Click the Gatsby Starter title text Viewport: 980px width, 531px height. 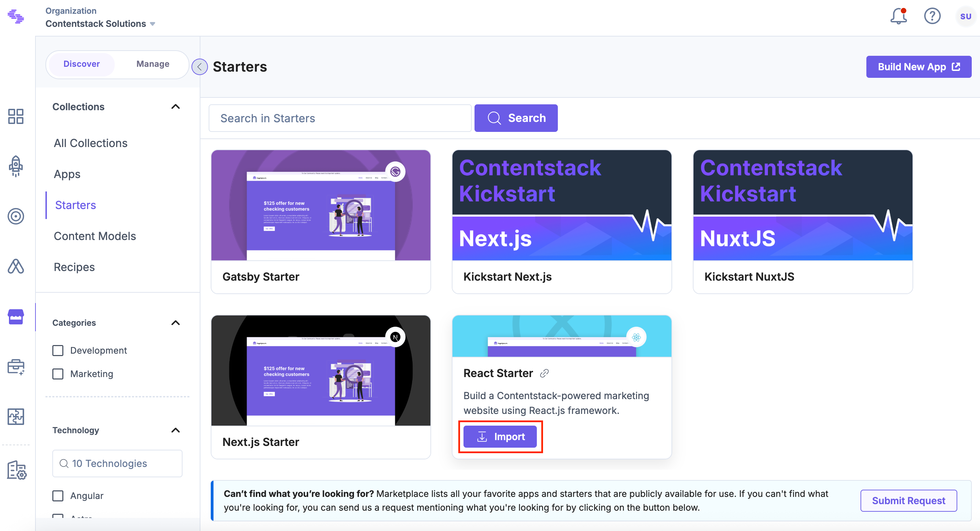coord(261,277)
